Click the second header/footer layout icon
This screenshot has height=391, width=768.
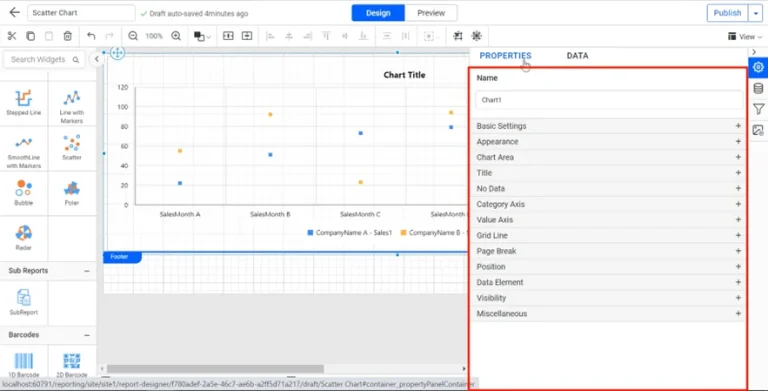pyautogui.click(x=247, y=36)
